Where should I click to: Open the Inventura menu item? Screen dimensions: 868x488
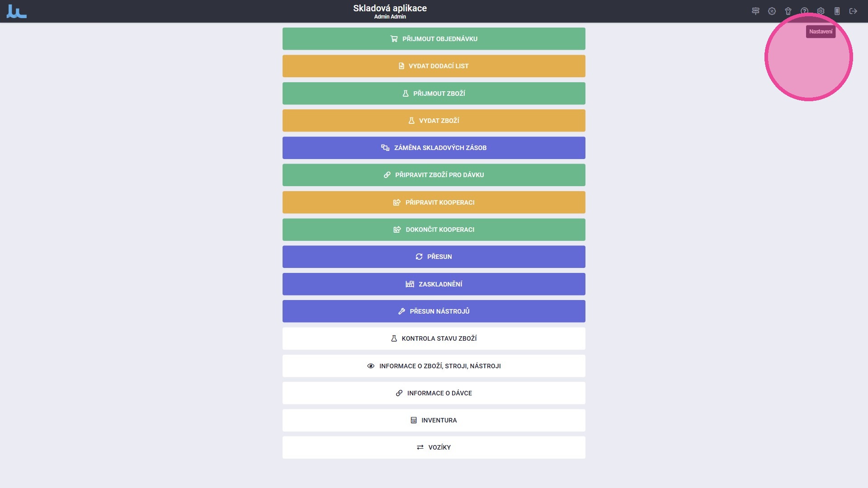click(x=434, y=420)
